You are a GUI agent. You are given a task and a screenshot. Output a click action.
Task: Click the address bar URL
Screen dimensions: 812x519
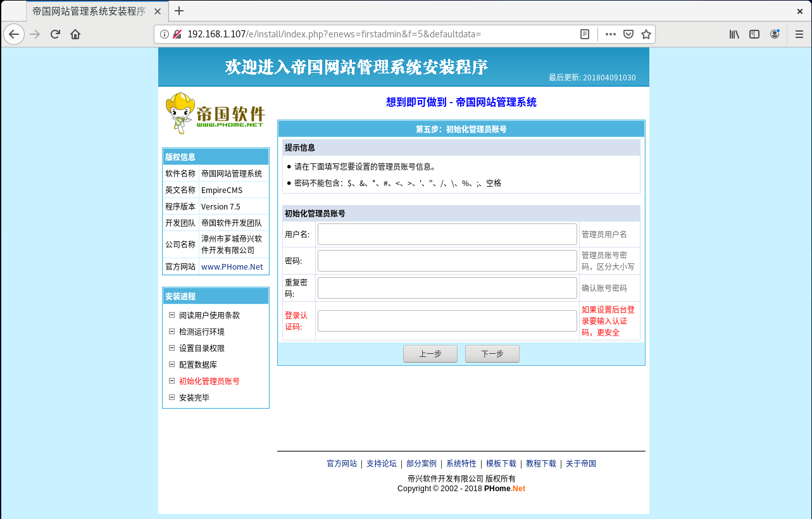pyautogui.click(x=334, y=34)
